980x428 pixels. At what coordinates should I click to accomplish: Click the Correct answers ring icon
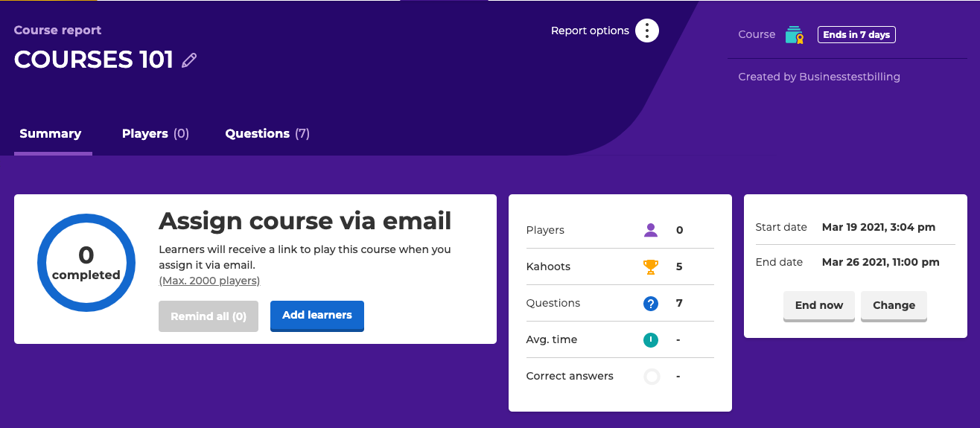652,376
